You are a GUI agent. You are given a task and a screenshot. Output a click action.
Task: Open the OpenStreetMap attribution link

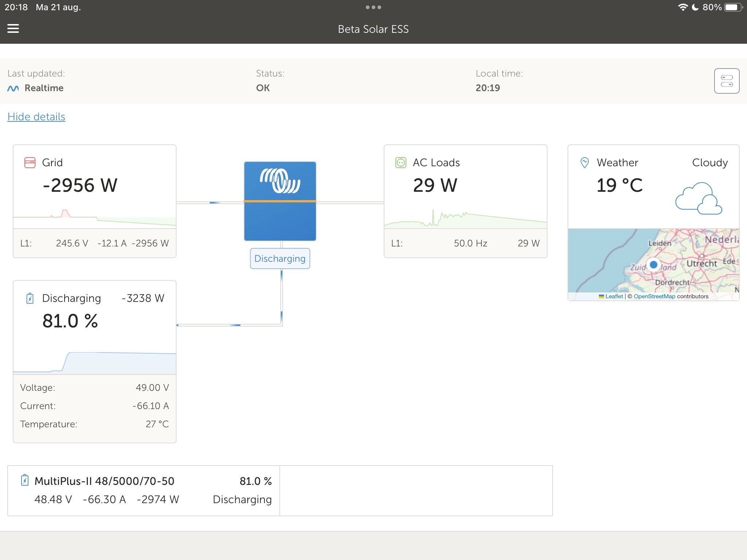(654, 296)
